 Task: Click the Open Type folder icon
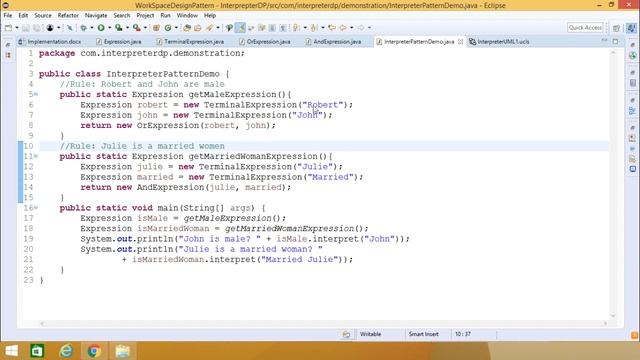[187, 28]
